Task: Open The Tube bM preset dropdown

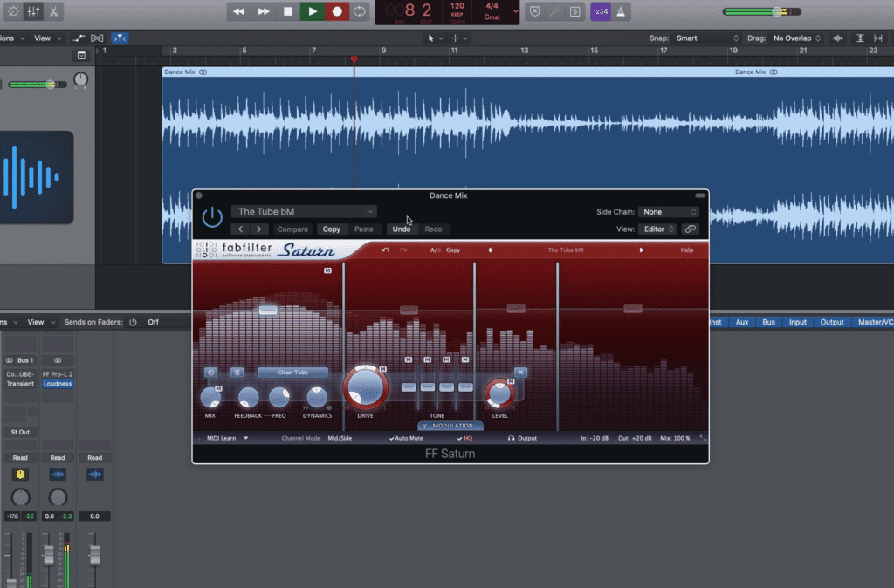Action: (x=304, y=211)
